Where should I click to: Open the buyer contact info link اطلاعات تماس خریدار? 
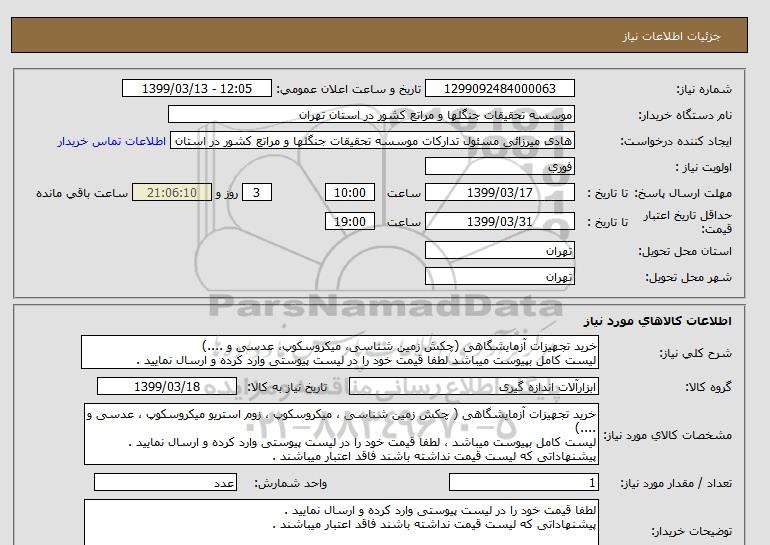[111, 141]
